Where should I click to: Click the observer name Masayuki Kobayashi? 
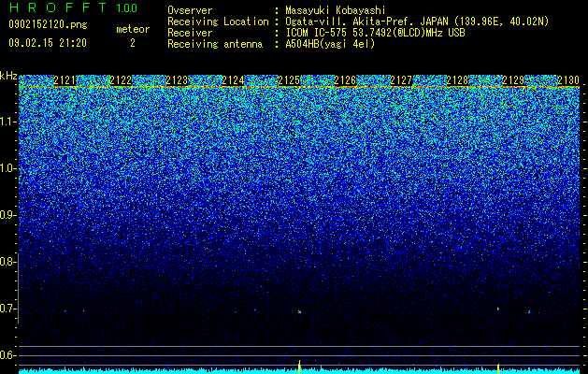336,10
